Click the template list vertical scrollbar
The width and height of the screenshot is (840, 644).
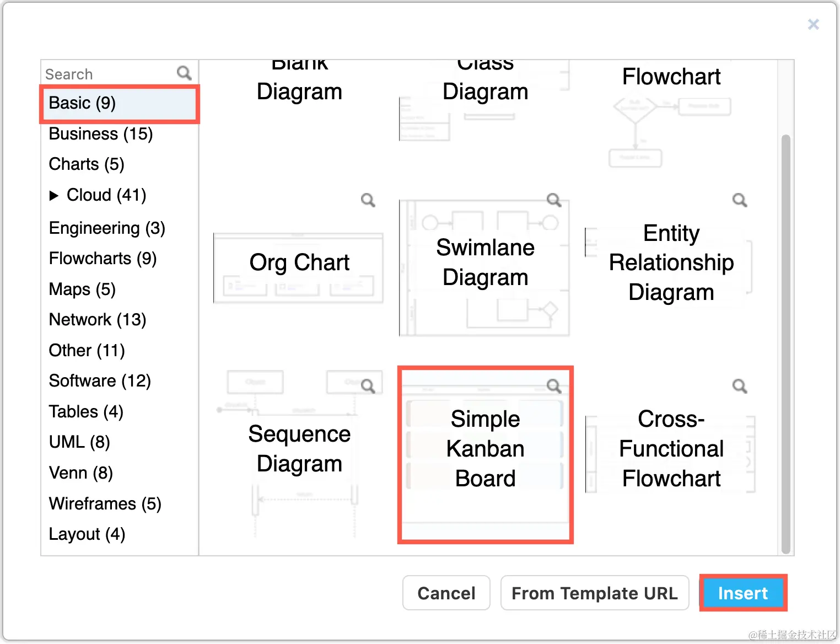click(x=785, y=342)
